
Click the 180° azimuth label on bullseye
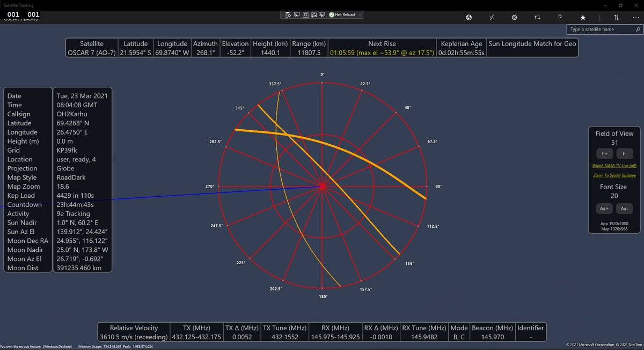pos(323,296)
